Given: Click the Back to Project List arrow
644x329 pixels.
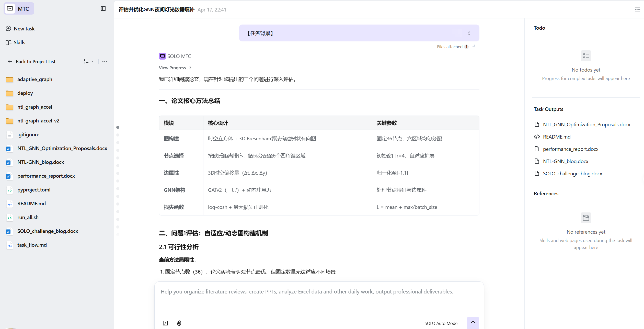Looking at the screenshot, I should [x=10, y=61].
